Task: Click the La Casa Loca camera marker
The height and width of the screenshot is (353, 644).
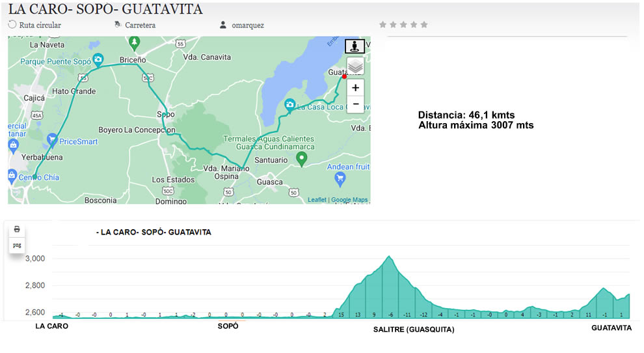Action: 289,105
